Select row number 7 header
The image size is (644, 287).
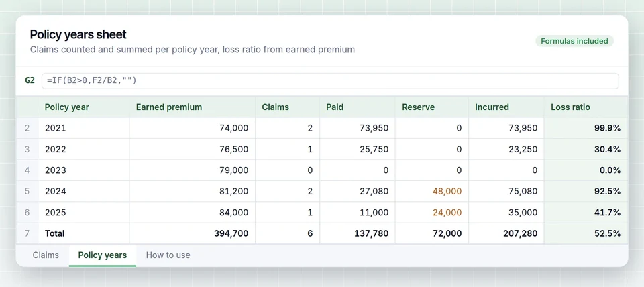coord(27,233)
